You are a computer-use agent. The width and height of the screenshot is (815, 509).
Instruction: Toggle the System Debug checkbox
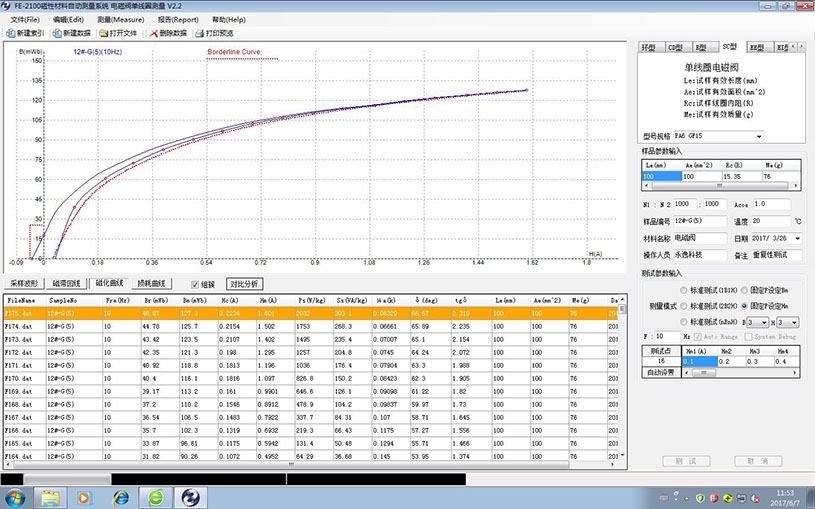pos(748,337)
